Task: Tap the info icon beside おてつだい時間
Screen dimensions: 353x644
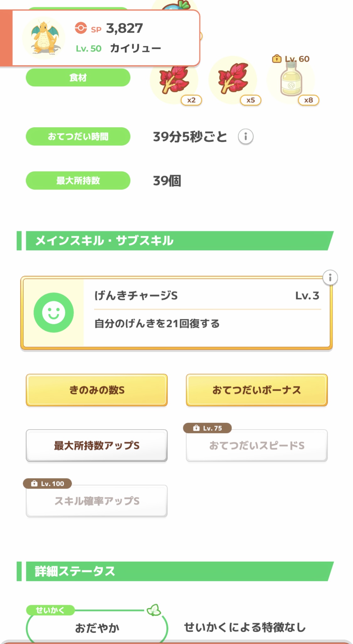Action: click(x=245, y=137)
